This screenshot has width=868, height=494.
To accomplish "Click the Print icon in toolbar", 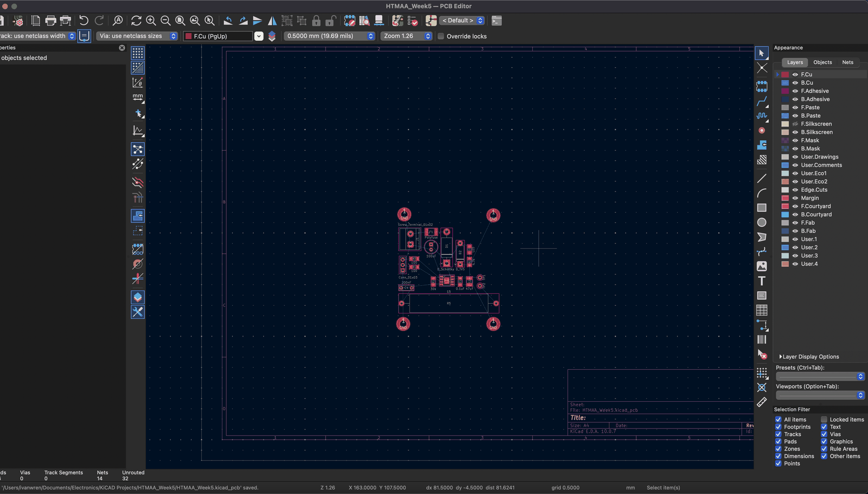I will click(50, 21).
